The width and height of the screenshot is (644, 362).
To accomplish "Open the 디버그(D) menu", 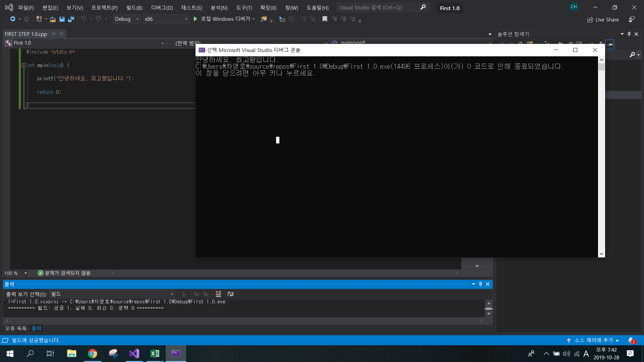I will [x=162, y=8].
